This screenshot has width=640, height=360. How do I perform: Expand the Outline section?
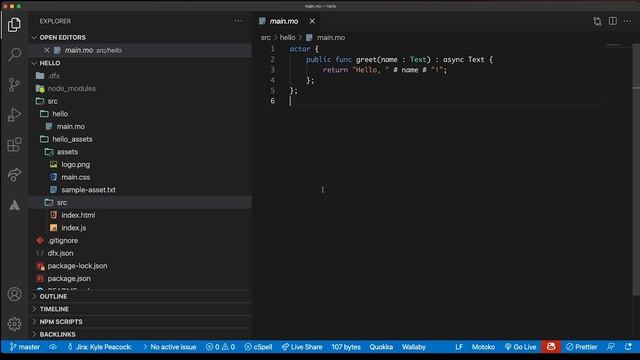141,296
